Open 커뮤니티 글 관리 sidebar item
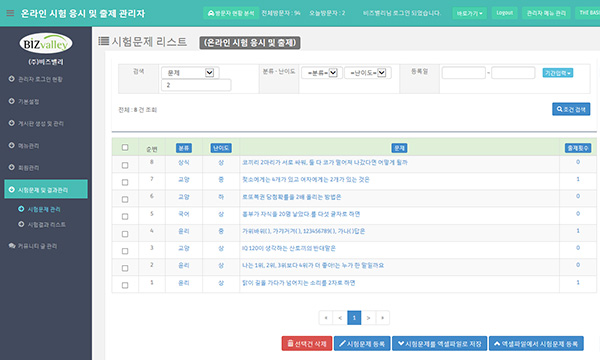600x360 pixels. coord(38,246)
